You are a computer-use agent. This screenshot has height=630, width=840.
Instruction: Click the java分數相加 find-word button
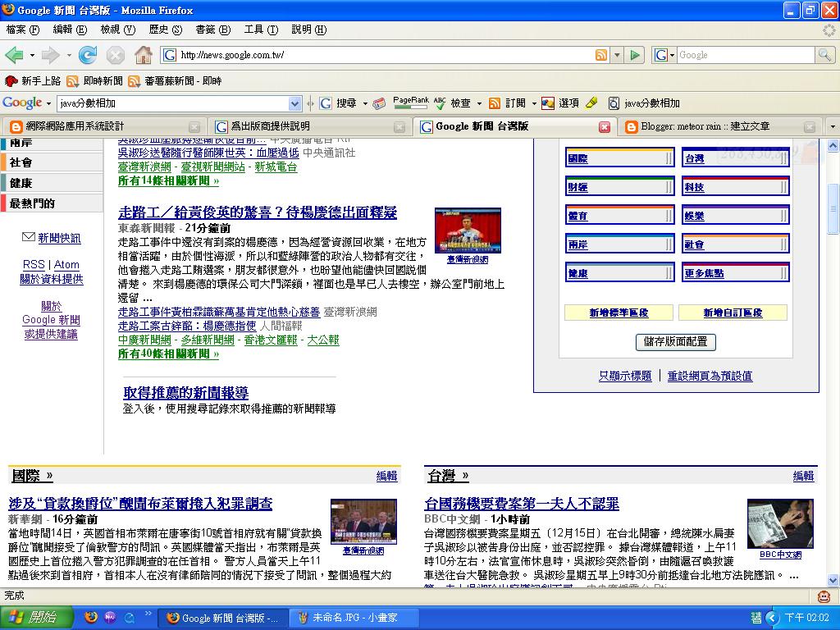point(645,103)
